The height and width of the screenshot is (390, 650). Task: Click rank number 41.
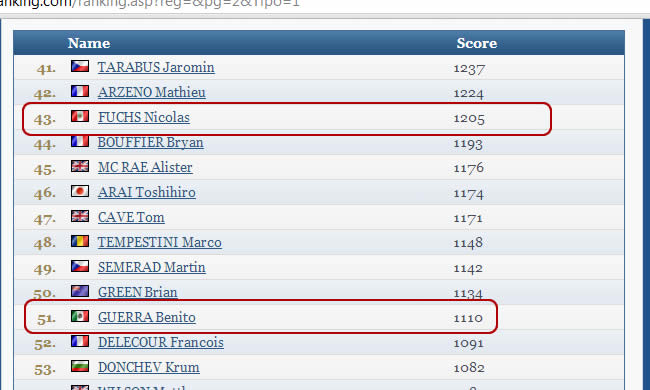46,68
